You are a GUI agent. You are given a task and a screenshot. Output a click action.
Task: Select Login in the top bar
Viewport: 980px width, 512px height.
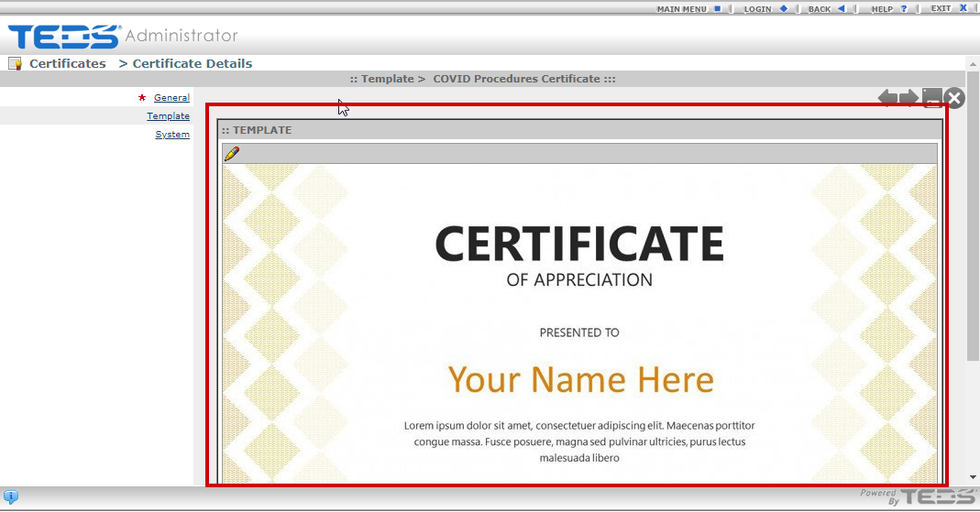point(765,9)
